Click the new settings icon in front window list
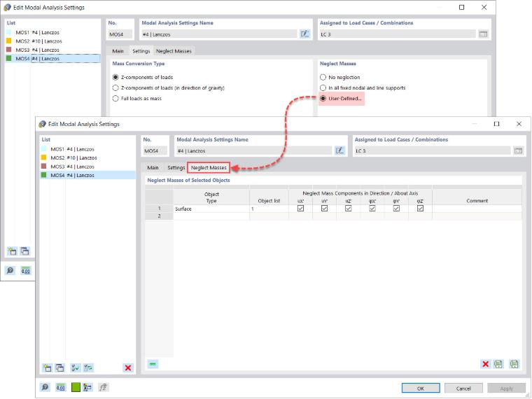Viewport: 532px width, 399px height. tap(47, 367)
